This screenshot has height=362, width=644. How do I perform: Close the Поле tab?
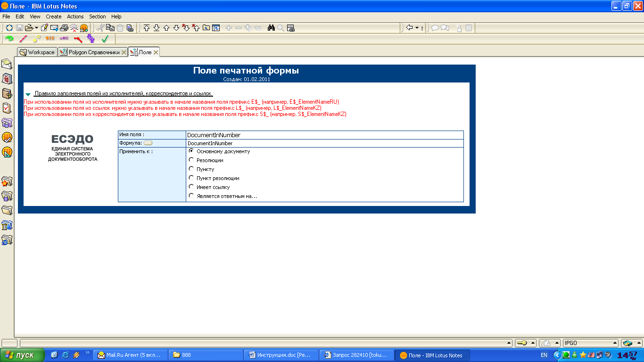coord(156,52)
